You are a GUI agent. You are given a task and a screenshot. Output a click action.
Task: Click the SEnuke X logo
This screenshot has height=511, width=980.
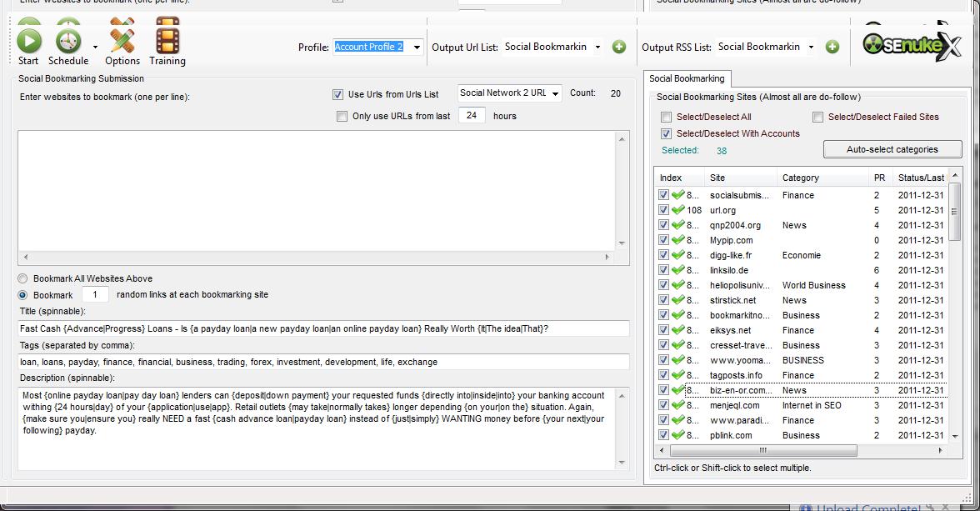tap(912, 45)
